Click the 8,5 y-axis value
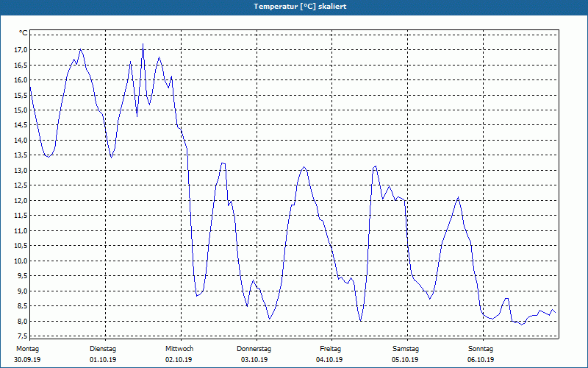The height and width of the screenshot is (368, 588). [22, 306]
